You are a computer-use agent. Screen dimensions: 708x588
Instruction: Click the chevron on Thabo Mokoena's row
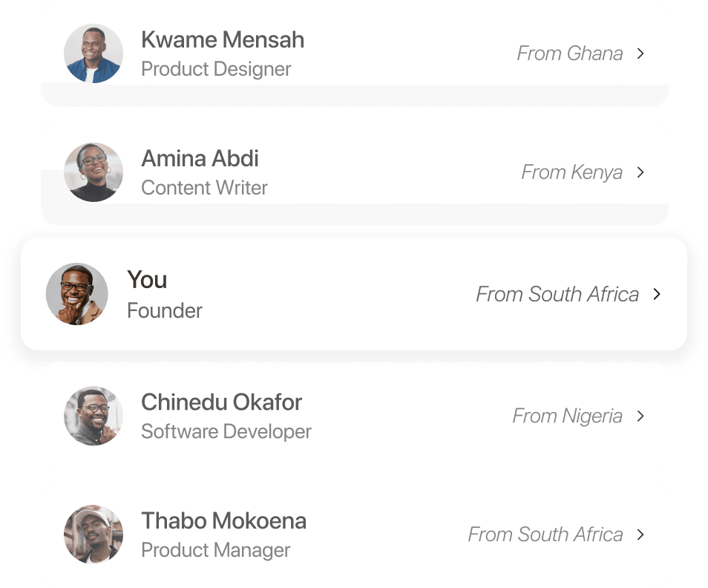[x=640, y=535]
